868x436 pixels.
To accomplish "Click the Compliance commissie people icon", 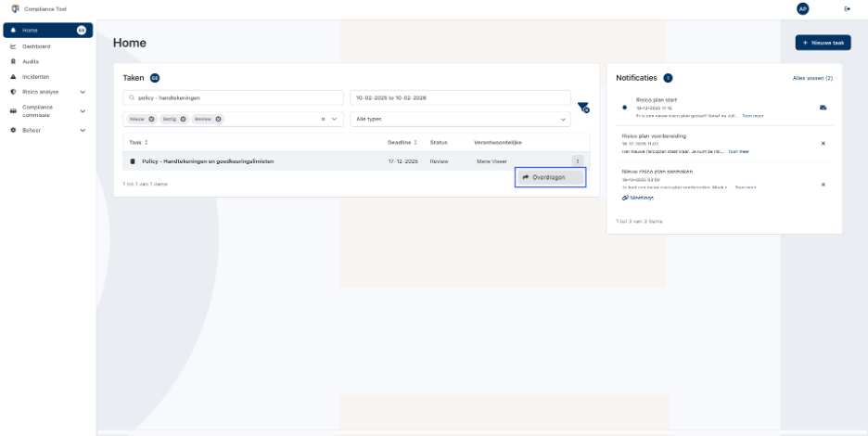I will coord(13,110).
